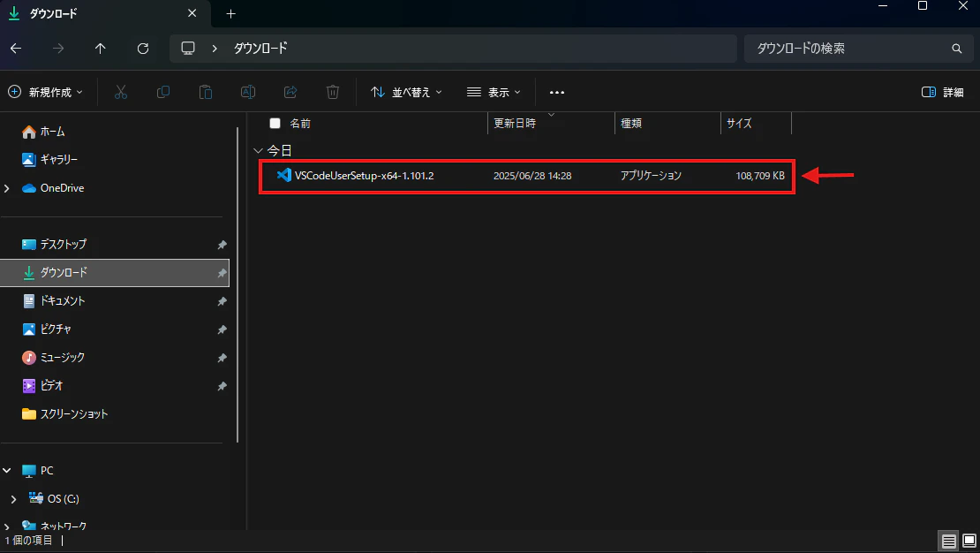Switch to details list view in status bar

pos(949,541)
